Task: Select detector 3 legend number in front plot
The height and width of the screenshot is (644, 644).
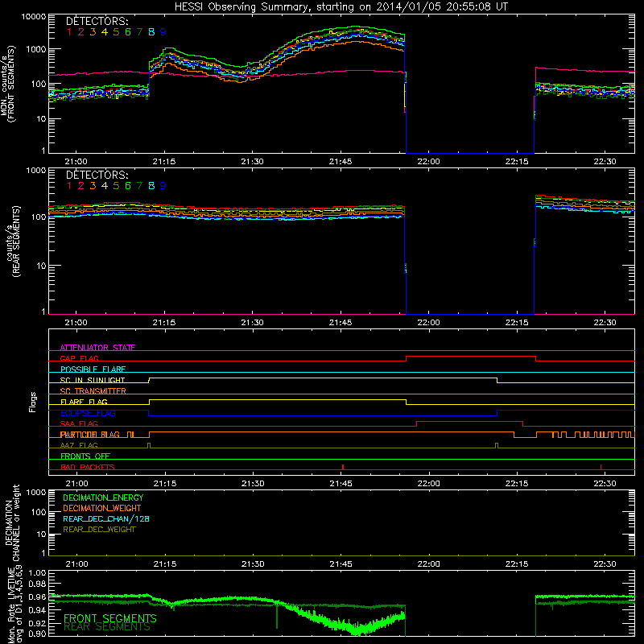Action: (x=93, y=32)
